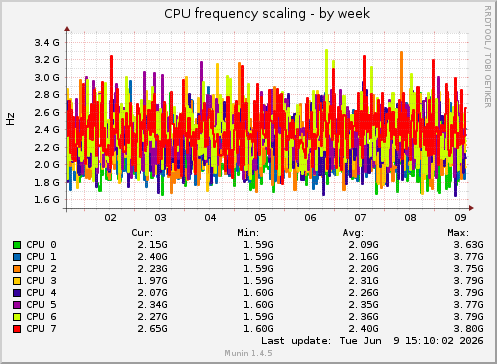The width and height of the screenshot is (497, 364).
Task: Click the red CPU 7 legend swatch
Action: [17, 329]
